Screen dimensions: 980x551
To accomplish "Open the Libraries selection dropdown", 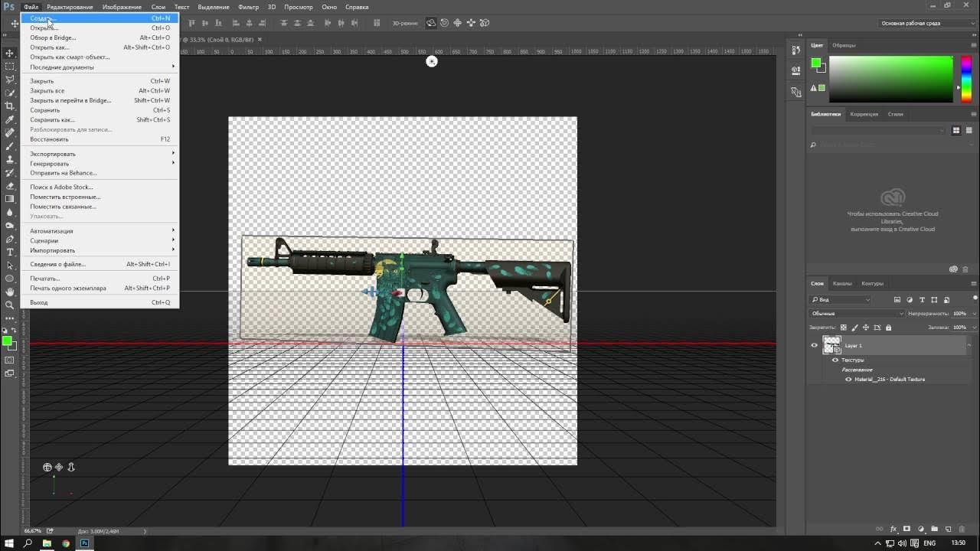I will point(880,131).
